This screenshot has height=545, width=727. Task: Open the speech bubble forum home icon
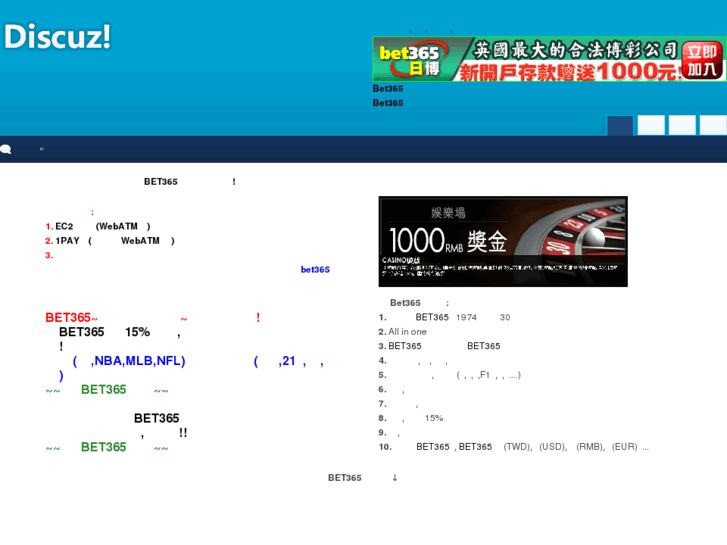pyautogui.click(x=6, y=149)
